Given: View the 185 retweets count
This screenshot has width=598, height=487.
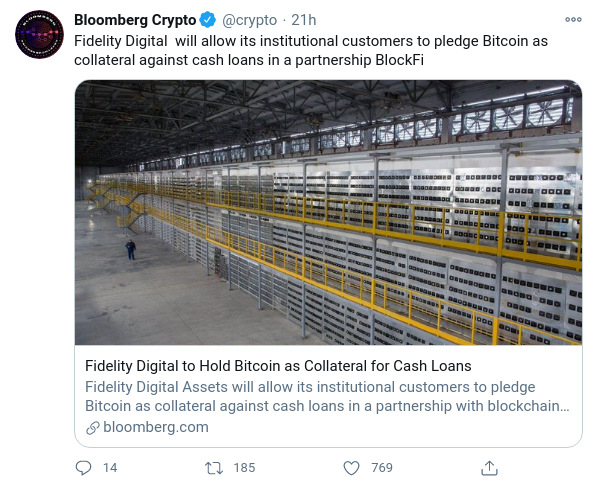Looking at the screenshot, I should 244,468.
